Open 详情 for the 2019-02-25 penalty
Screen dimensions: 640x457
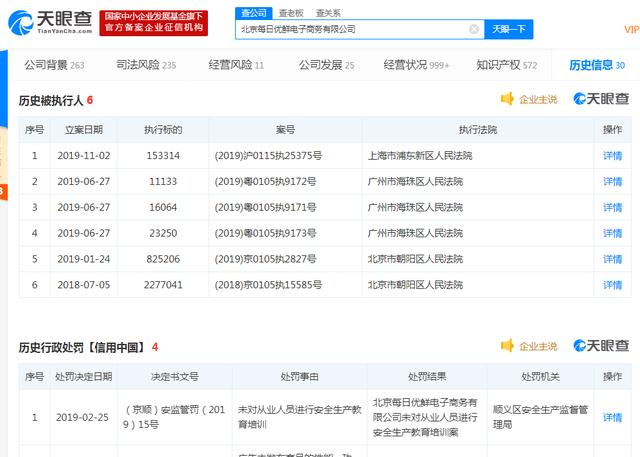point(612,417)
